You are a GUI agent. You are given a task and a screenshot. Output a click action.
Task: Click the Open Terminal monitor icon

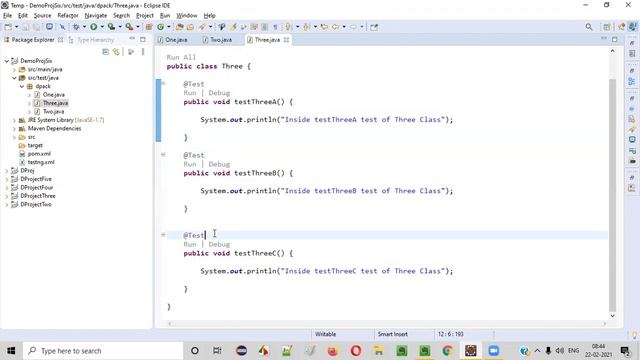[x=49, y=27]
